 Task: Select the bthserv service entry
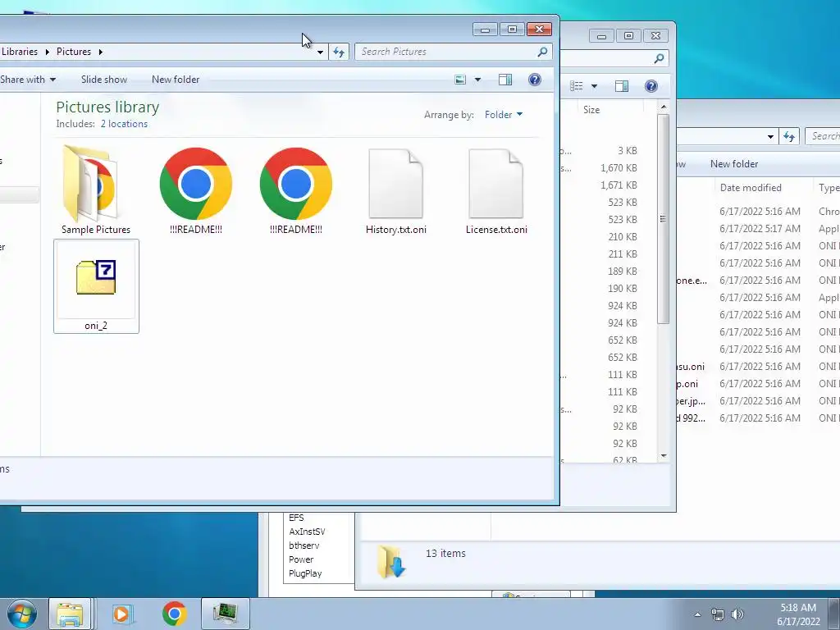(304, 546)
